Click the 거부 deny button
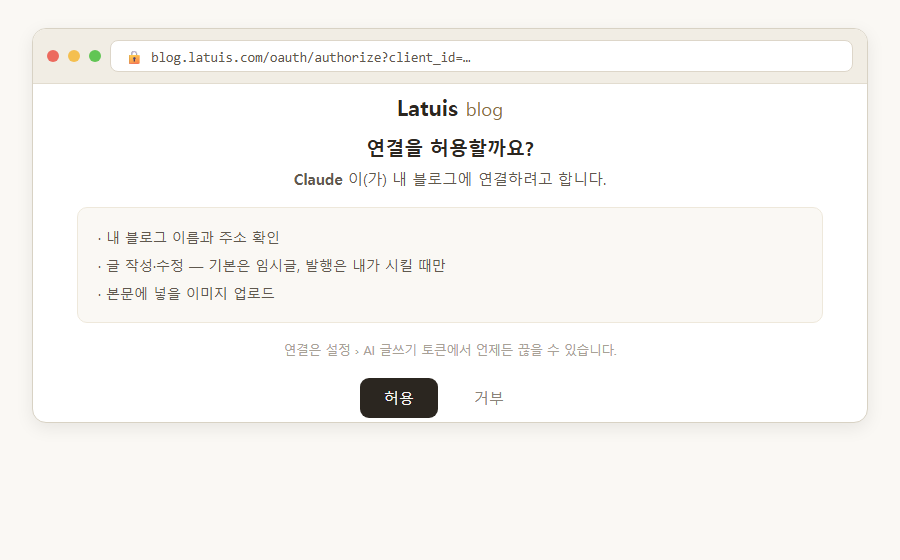The image size is (900, 560). point(488,398)
